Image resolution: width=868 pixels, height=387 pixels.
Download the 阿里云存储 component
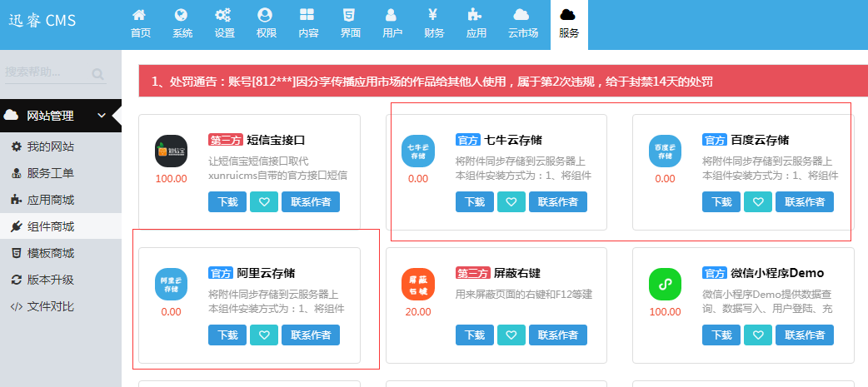227,335
